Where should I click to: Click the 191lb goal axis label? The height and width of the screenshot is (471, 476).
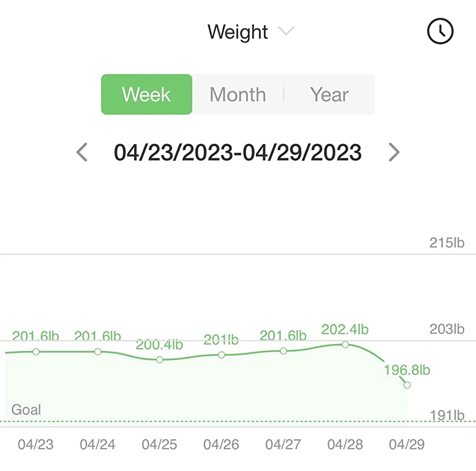coord(447,415)
